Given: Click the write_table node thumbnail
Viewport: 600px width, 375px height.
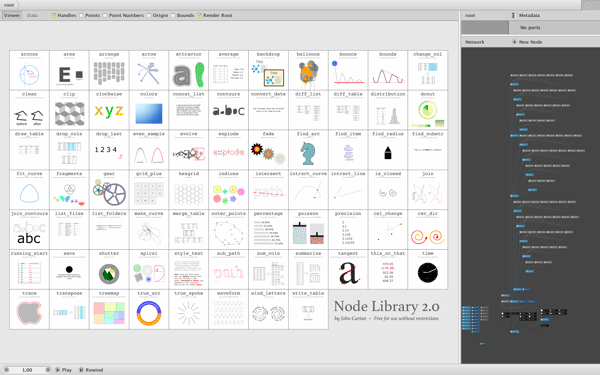Looking at the screenshot, I should [308, 309].
